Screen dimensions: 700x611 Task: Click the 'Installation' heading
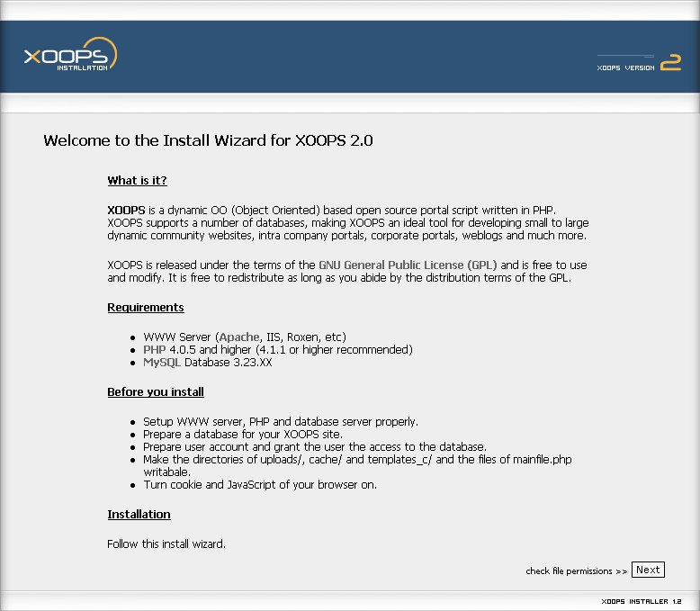coord(139,514)
